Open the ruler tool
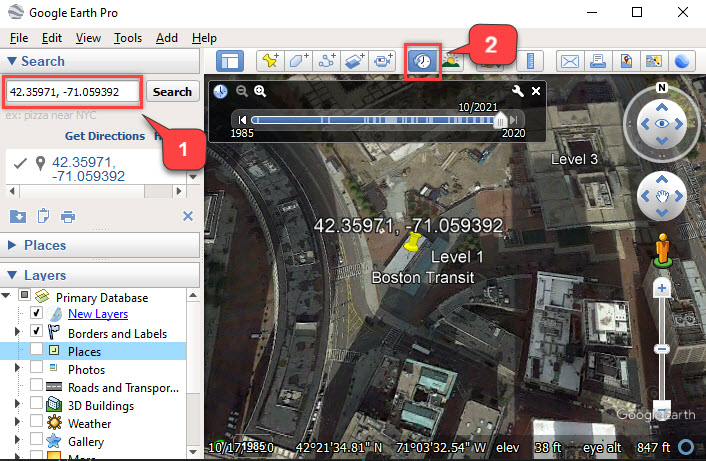This screenshot has width=706, height=461. tap(530, 61)
